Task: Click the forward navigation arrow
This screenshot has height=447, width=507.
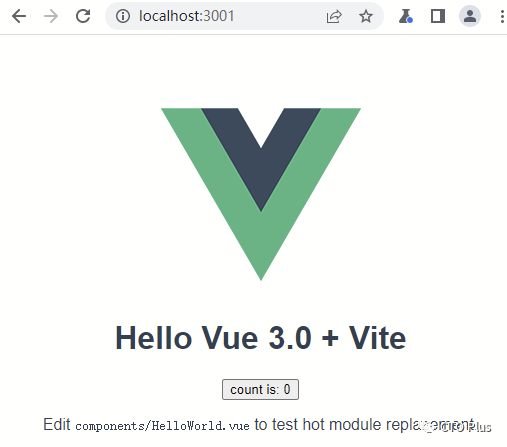Action: point(51,16)
